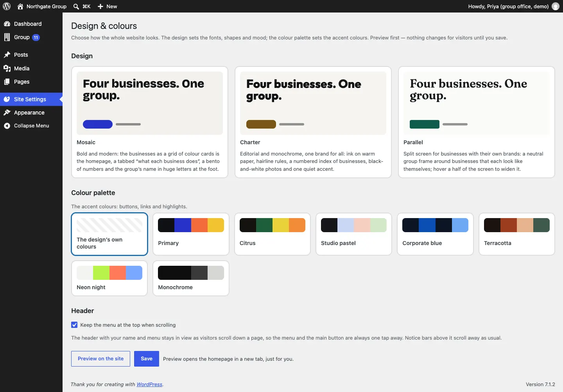The height and width of the screenshot is (392, 563).
Task: Open the Appearance menu item
Action: [31, 113]
